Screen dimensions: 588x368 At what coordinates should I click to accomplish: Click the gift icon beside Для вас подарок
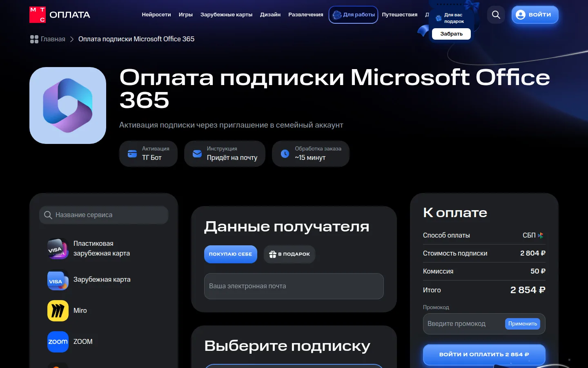point(439,18)
